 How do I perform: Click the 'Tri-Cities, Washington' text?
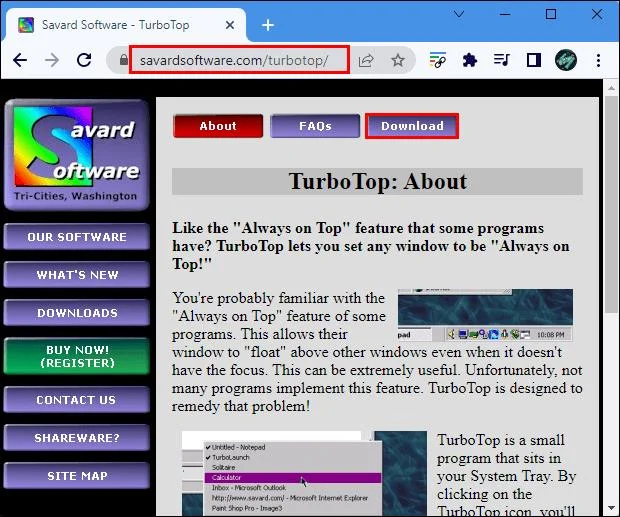[76, 196]
